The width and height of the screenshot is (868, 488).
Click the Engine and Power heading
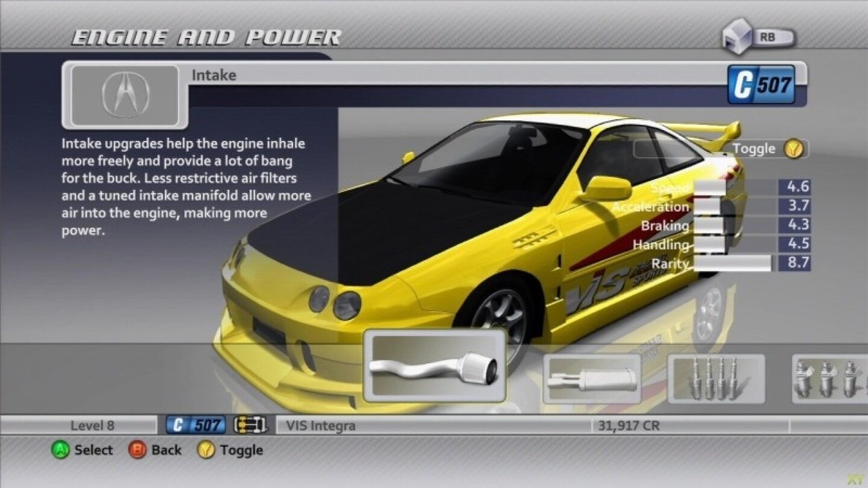206,37
